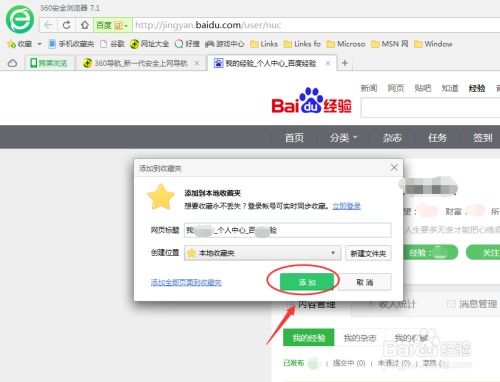This screenshot has width=500, height=382.
Task: Click the 新建文件夹 button
Action: (368, 253)
